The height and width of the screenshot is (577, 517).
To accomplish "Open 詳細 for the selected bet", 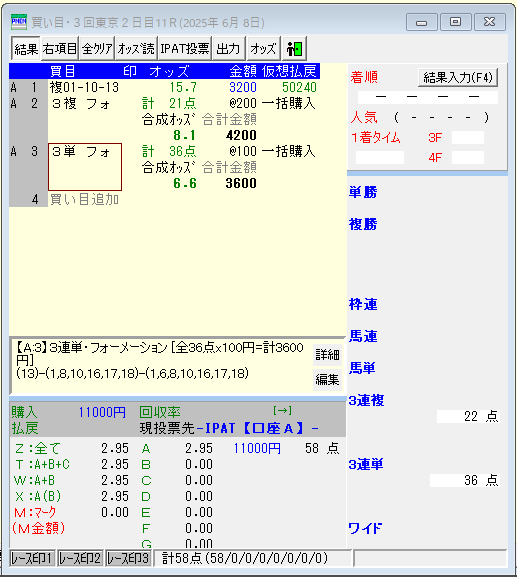I will pyautogui.click(x=327, y=355).
